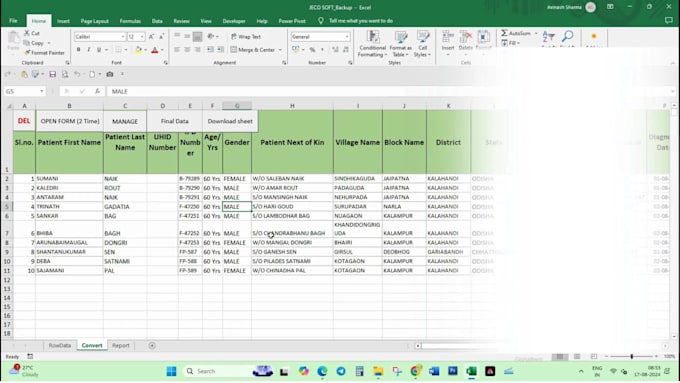Click the New Sheet plus icon
This screenshot has width=680, height=383.
tap(152, 345)
